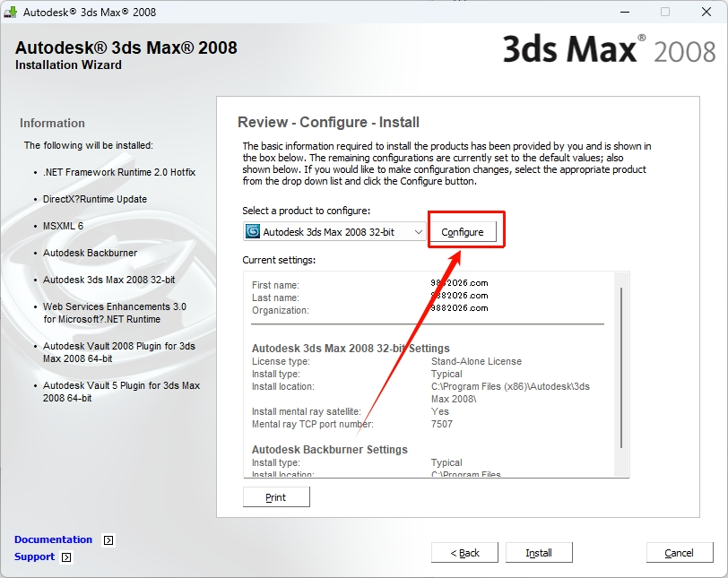728x578 pixels.
Task: Click the 3ds Max icon inside the product dropdown
Action: point(253,232)
